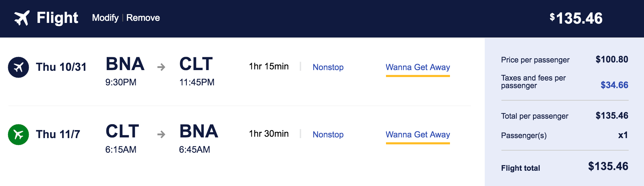Click Remove in the flight header
The height and width of the screenshot is (186, 644).
point(143,18)
